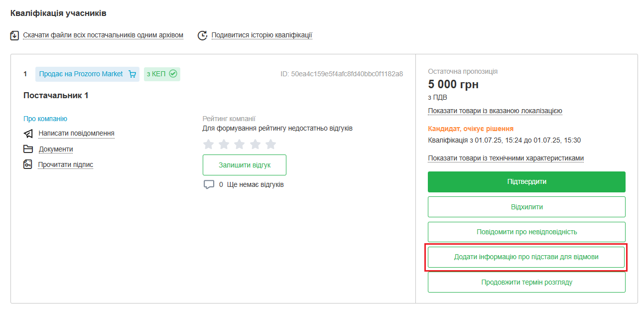Click the Prozorro Market cart icon

(132, 74)
